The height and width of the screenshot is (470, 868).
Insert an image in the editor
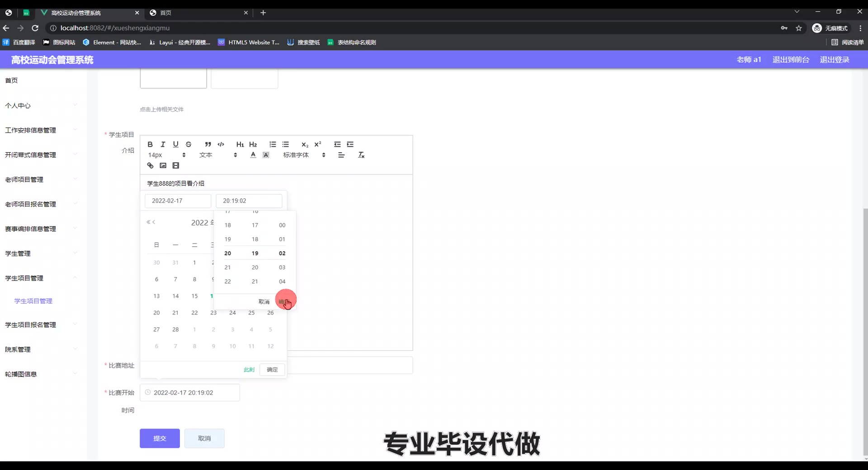163,165
